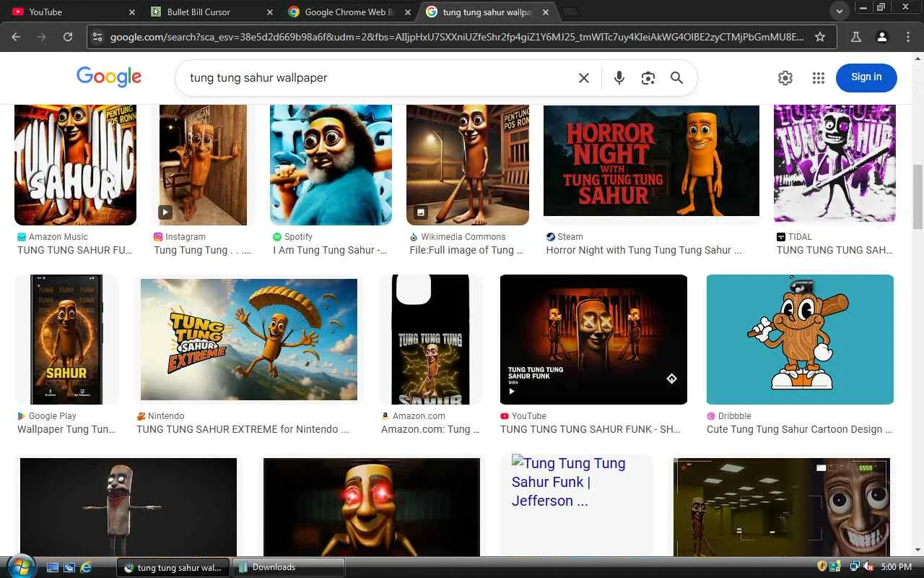Image resolution: width=924 pixels, height=578 pixels.
Task: Start a voice search with the microphone
Action: coord(619,78)
